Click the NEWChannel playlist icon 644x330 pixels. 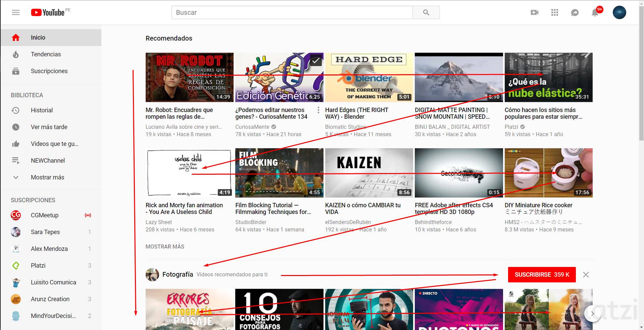pos(16,161)
